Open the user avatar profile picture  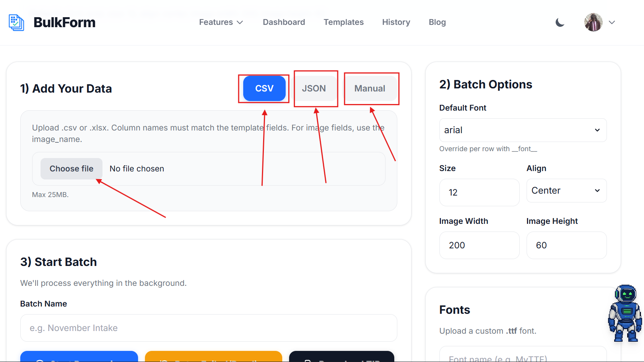coord(593,22)
